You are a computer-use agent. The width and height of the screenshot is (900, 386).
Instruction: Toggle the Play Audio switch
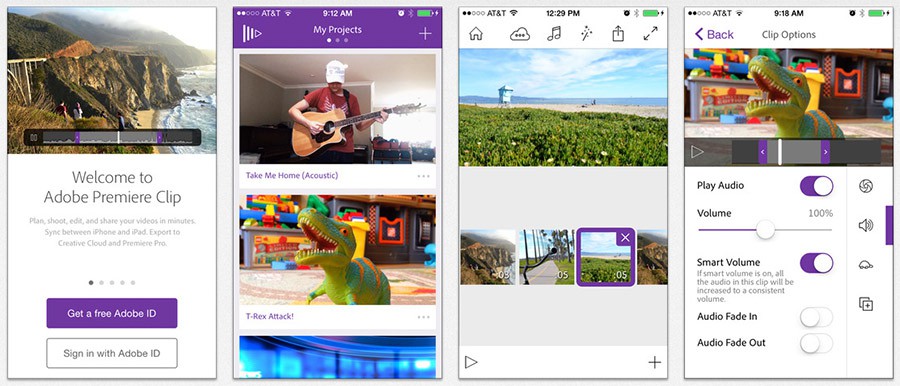[816, 186]
